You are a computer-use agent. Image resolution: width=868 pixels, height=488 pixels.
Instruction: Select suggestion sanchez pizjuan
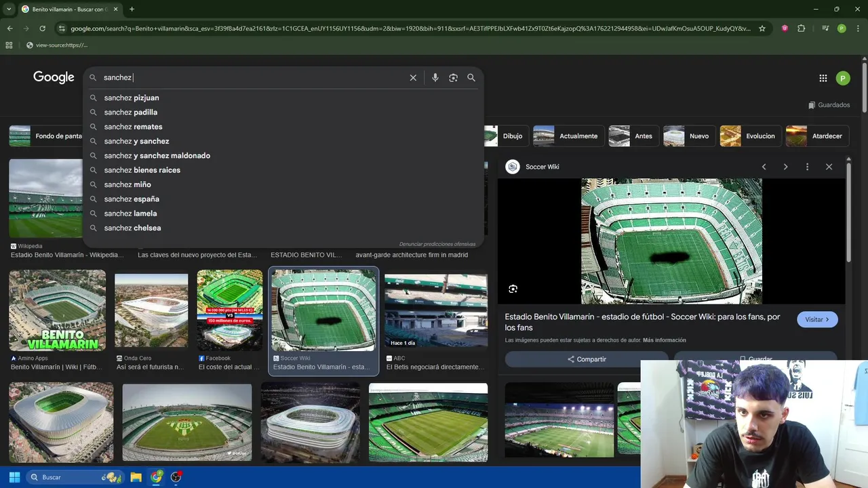[x=283, y=98]
